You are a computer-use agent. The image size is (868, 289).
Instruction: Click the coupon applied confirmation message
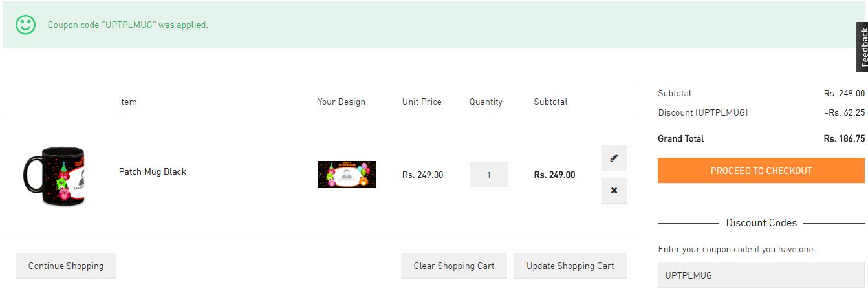(128, 25)
